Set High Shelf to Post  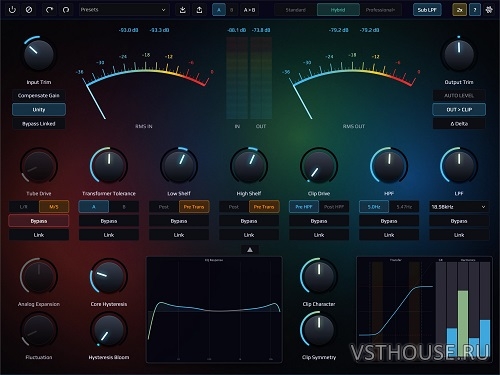click(234, 207)
